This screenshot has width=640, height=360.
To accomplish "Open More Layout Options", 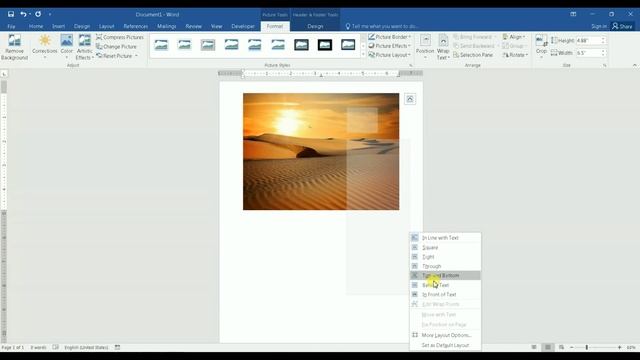I will 445,335.
